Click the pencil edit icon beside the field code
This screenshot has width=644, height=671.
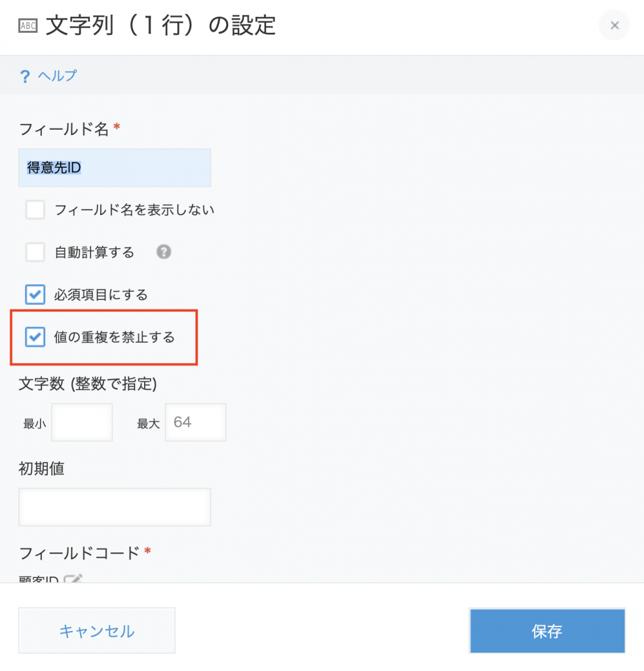[73, 579]
